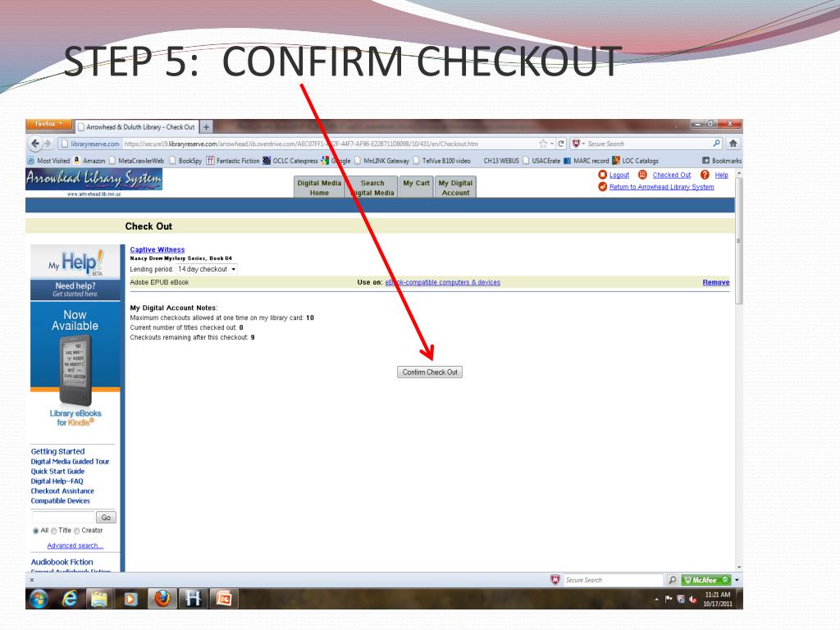Click the Logout link
Screen dimensions: 840x630
[619, 175]
